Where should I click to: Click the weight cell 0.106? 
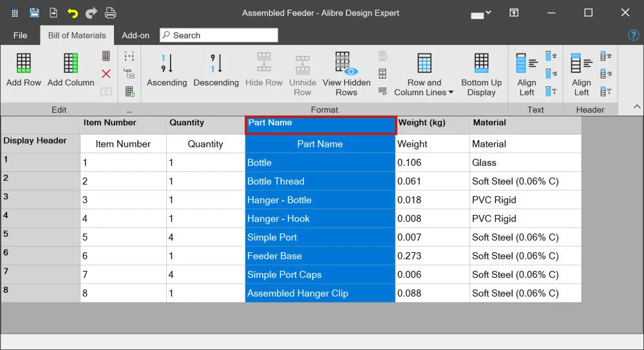tap(433, 163)
